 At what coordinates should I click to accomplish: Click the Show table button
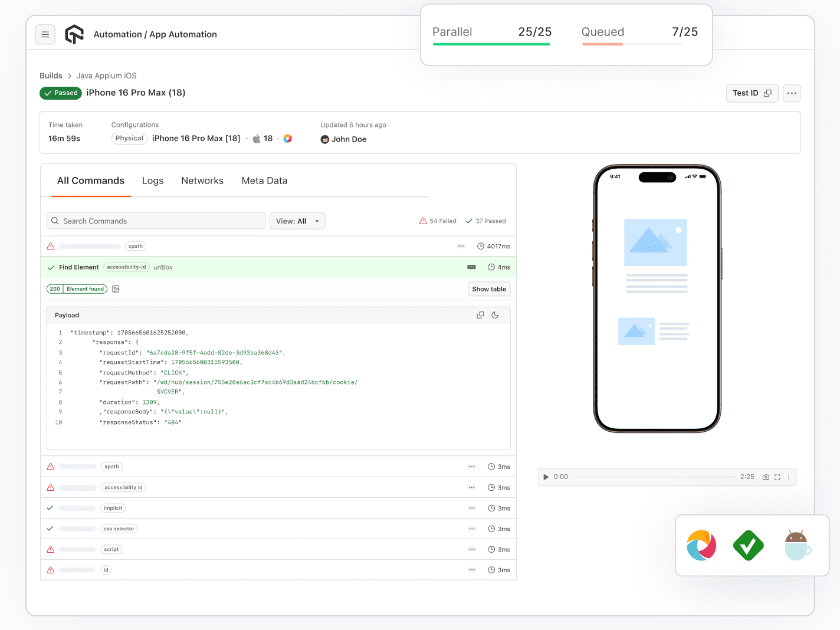click(489, 288)
